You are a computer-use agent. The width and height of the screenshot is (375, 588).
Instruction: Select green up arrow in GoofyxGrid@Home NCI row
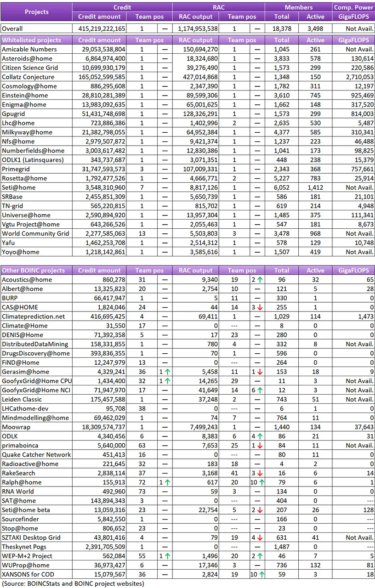pyautogui.click(x=260, y=390)
